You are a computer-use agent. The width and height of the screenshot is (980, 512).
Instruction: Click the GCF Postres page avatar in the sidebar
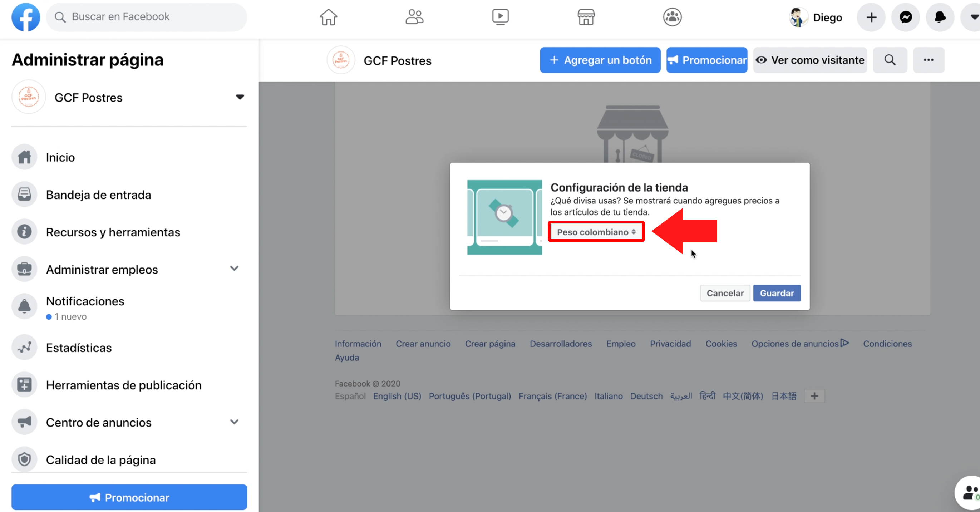pos(29,97)
